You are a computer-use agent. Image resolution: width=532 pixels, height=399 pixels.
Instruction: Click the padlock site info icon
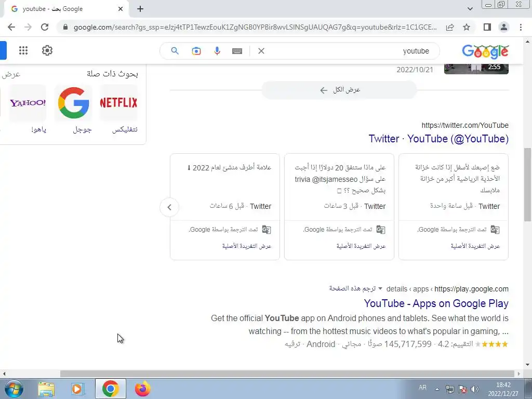pos(65,27)
